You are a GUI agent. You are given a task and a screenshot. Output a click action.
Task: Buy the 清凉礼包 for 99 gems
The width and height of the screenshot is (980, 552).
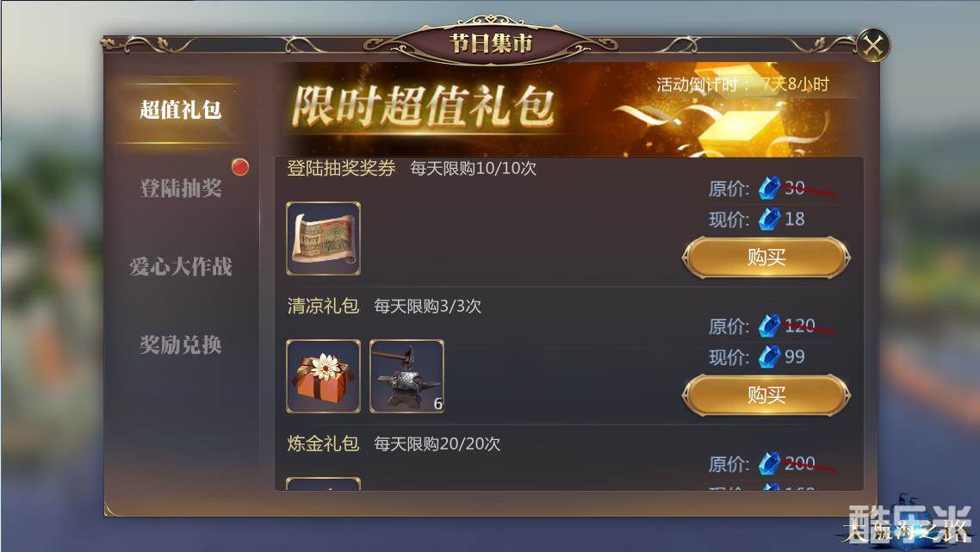[x=766, y=395]
